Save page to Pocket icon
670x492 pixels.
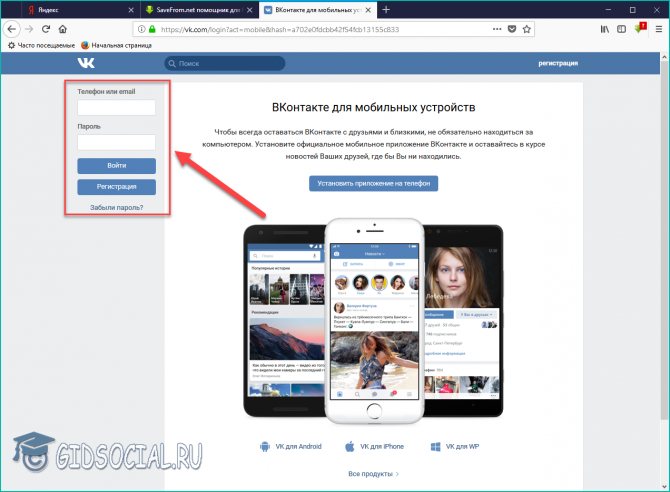tap(512, 29)
